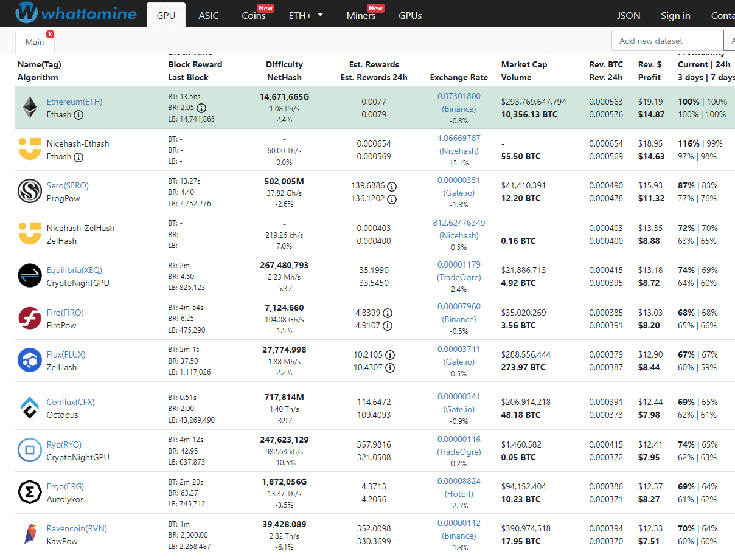
Task: Click Ethereum exchange rate 0.07301800
Action: pyautogui.click(x=459, y=96)
